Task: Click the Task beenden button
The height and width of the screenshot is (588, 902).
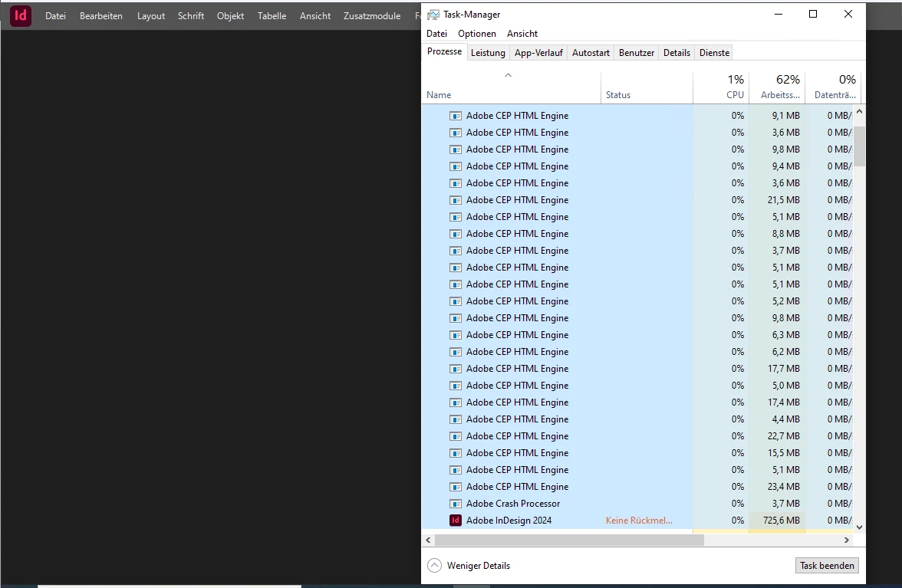Action: 827,566
